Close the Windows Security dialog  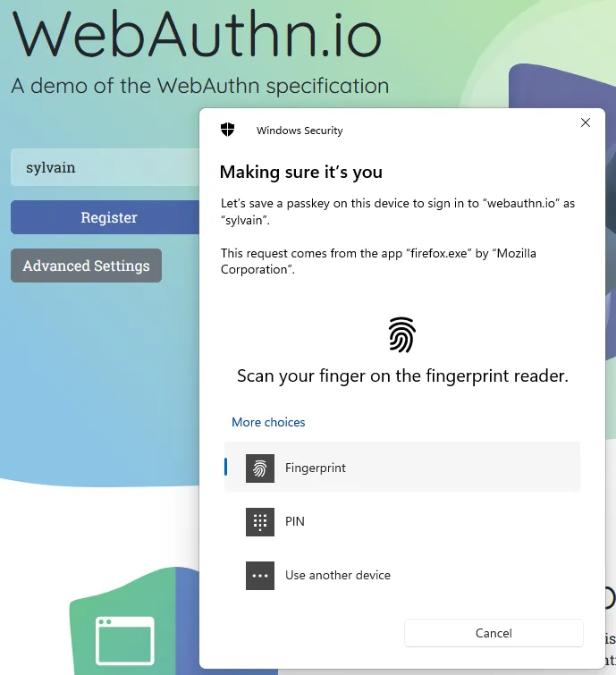point(585,122)
